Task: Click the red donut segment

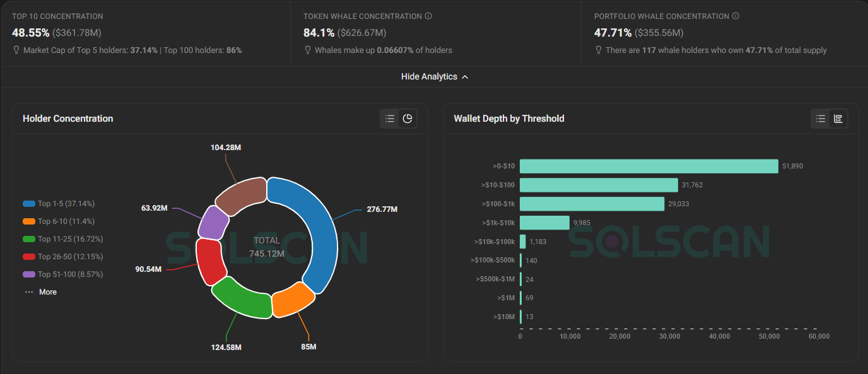Action: pyautogui.click(x=210, y=261)
